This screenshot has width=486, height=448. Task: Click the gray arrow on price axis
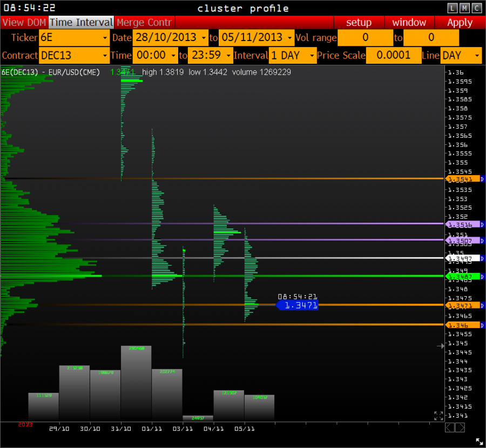pyautogui.click(x=440, y=346)
